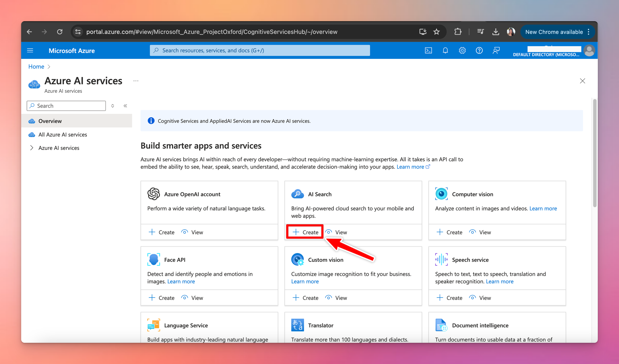Click the Home breadcrumb link
The image size is (619, 364).
[36, 66]
